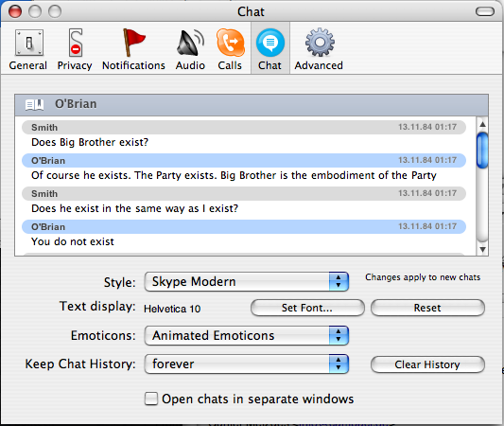Open the Style dropdown showing Skype Modern
Screen dimensions: 504x426
247,282
